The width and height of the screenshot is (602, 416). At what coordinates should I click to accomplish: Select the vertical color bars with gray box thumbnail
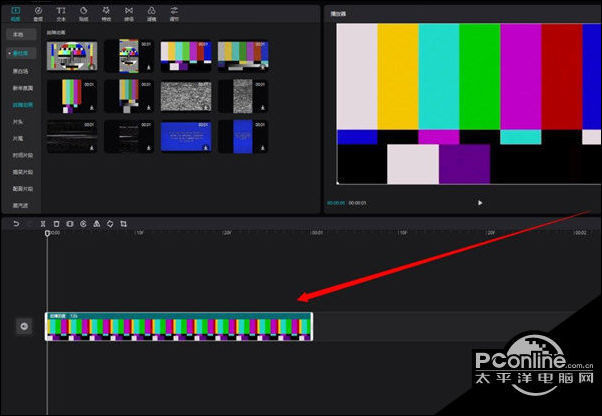[129, 96]
